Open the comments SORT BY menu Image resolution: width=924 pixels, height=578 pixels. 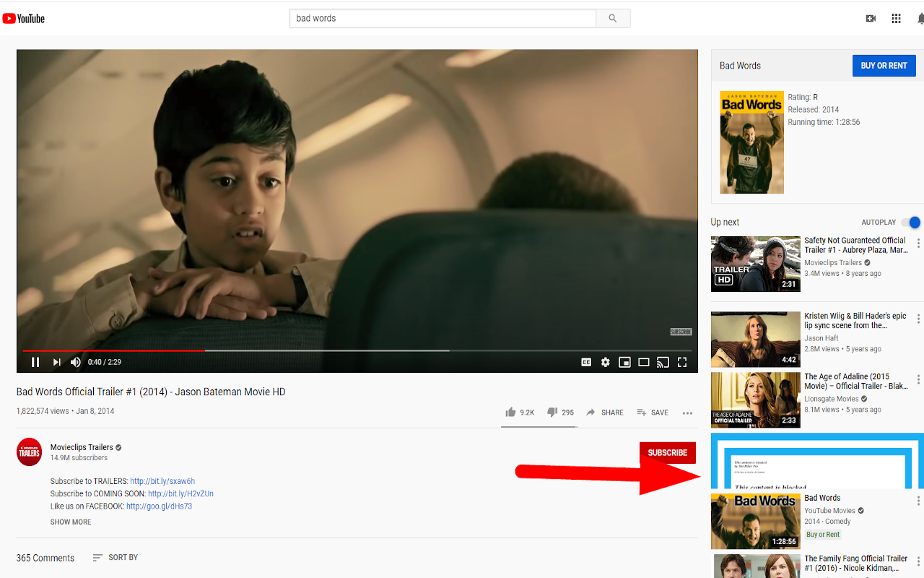click(x=115, y=558)
